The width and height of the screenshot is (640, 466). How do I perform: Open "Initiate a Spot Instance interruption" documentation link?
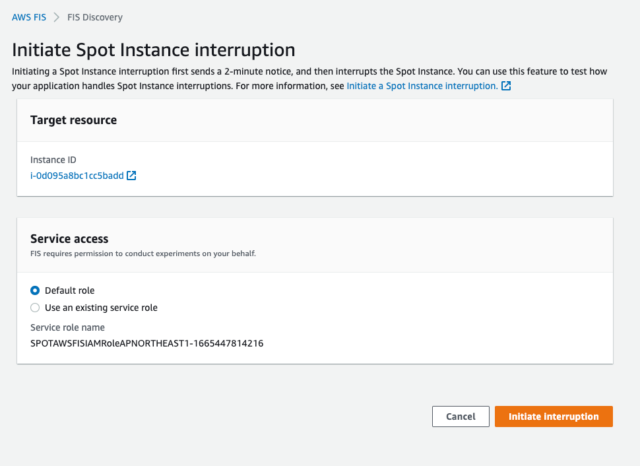(422, 86)
